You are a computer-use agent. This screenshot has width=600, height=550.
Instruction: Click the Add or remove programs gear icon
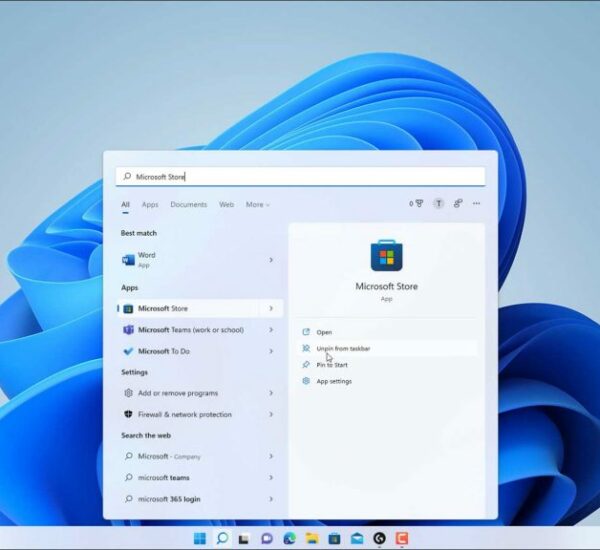(128, 393)
